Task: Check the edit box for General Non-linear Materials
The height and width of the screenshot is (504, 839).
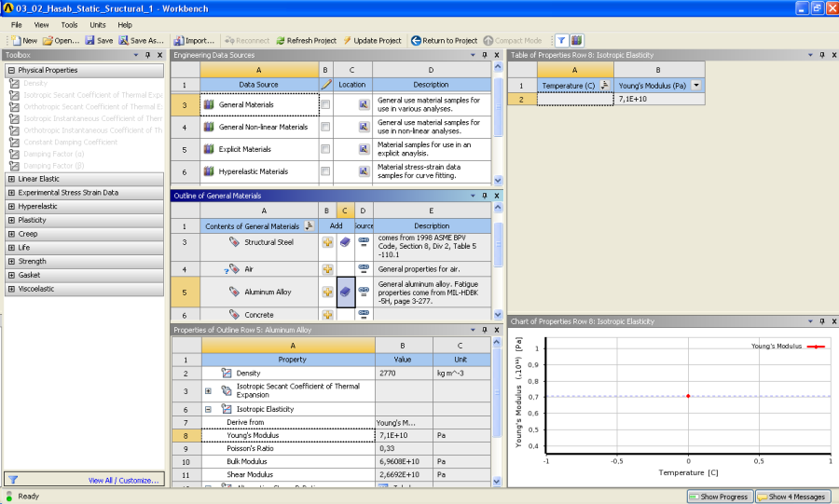Action: (325, 128)
